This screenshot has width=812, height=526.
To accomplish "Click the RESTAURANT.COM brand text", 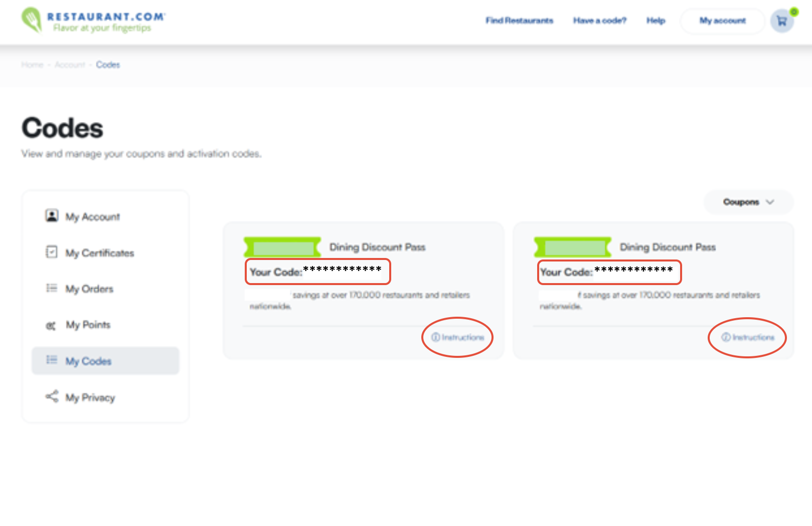I will [106, 17].
